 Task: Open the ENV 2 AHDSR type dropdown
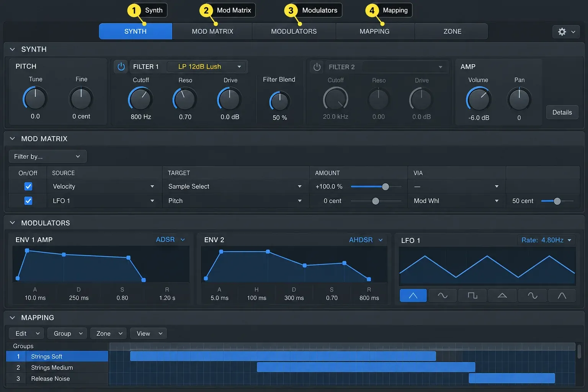pyautogui.click(x=366, y=240)
